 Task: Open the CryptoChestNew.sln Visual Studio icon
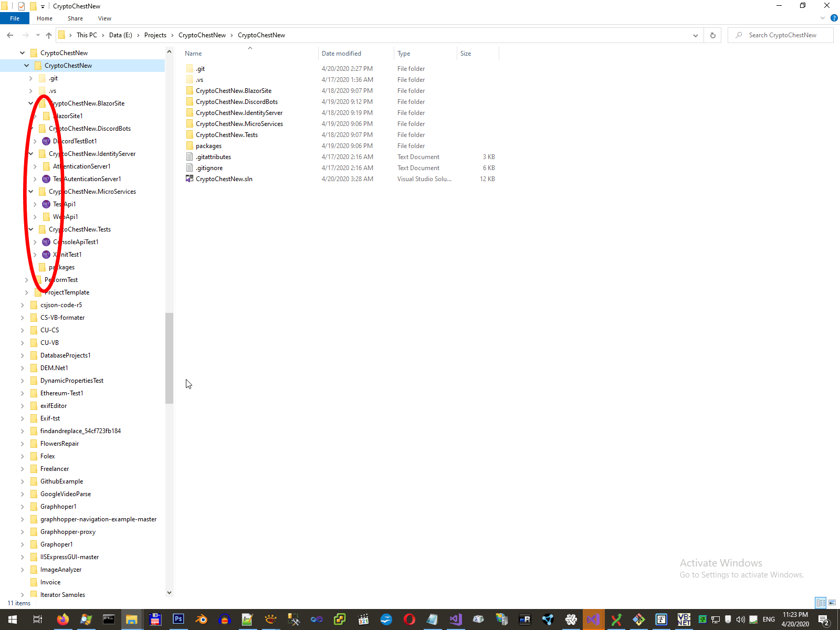click(x=190, y=179)
